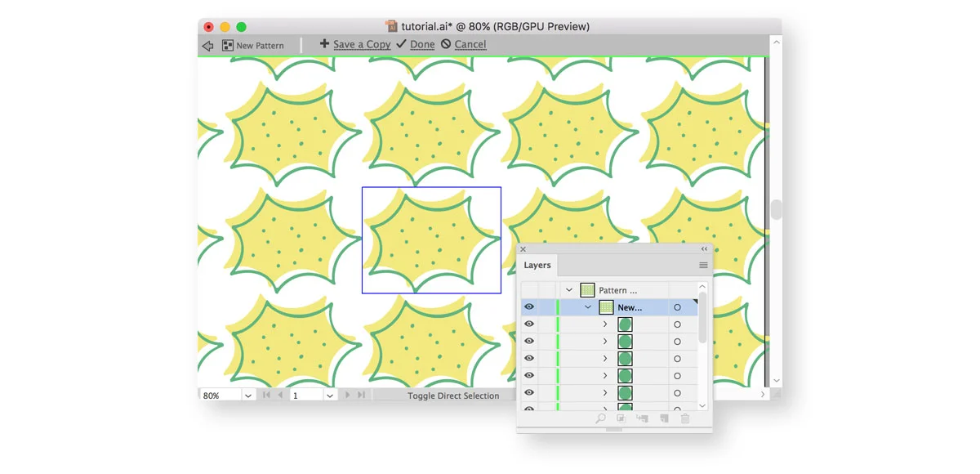Image resolution: width=980 pixels, height=474 pixels.
Task: Click the target circle on the highlighted layer
Action: (677, 306)
